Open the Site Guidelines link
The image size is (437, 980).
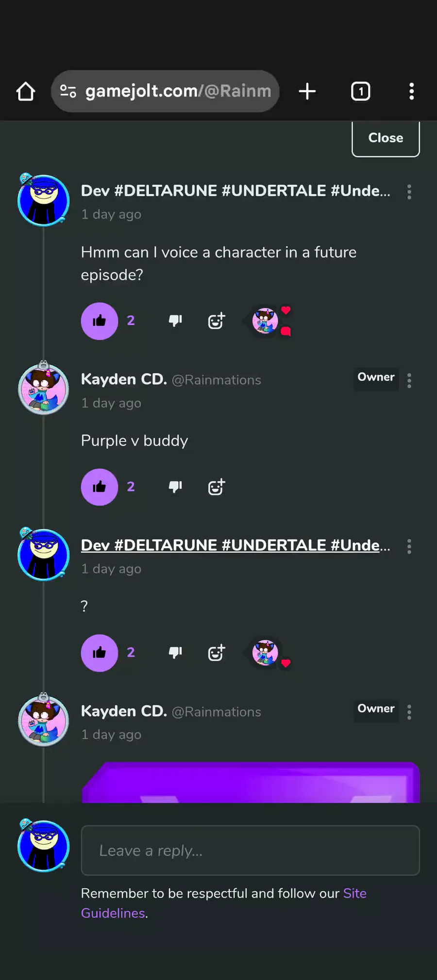pyautogui.click(x=224, y=903)
